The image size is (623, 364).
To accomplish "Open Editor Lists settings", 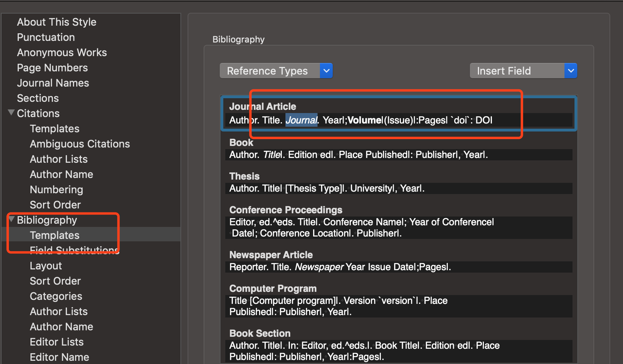I will [x=57, y=342].
